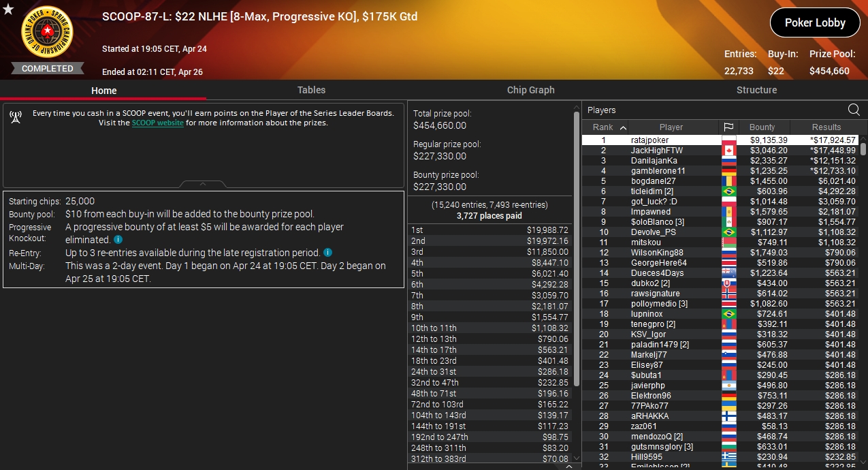Click the SCOOP championship logo badge
Viewport: 868px width, 470px height.
[x=47, y=32]
